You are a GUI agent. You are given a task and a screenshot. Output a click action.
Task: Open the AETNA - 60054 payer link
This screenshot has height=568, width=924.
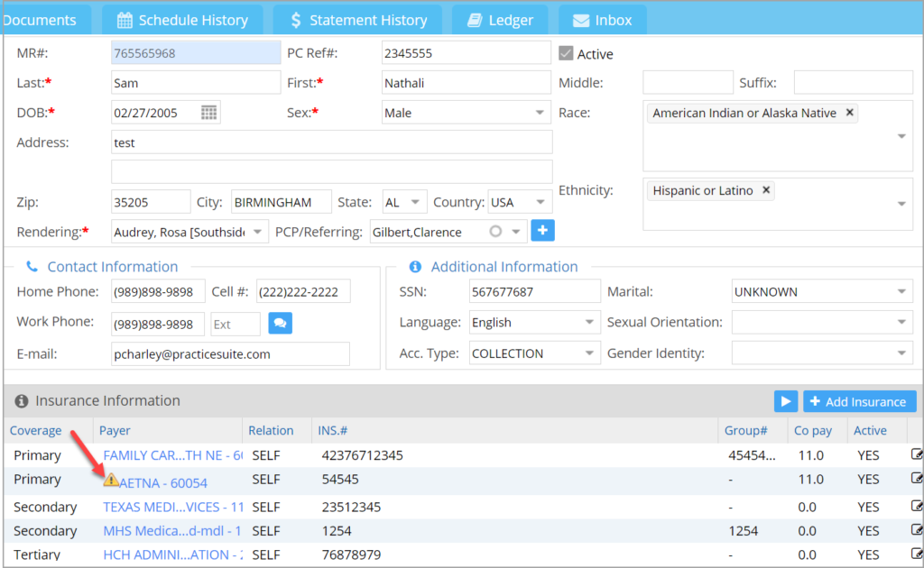(163, 483)
